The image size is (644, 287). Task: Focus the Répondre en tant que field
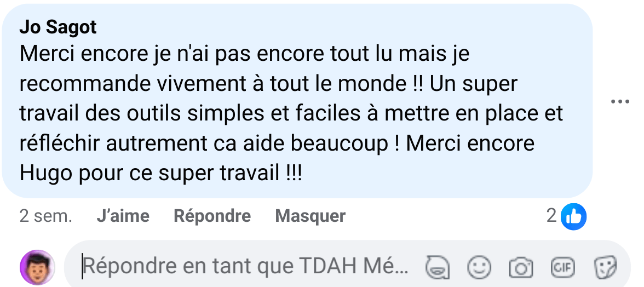(244, 267)
